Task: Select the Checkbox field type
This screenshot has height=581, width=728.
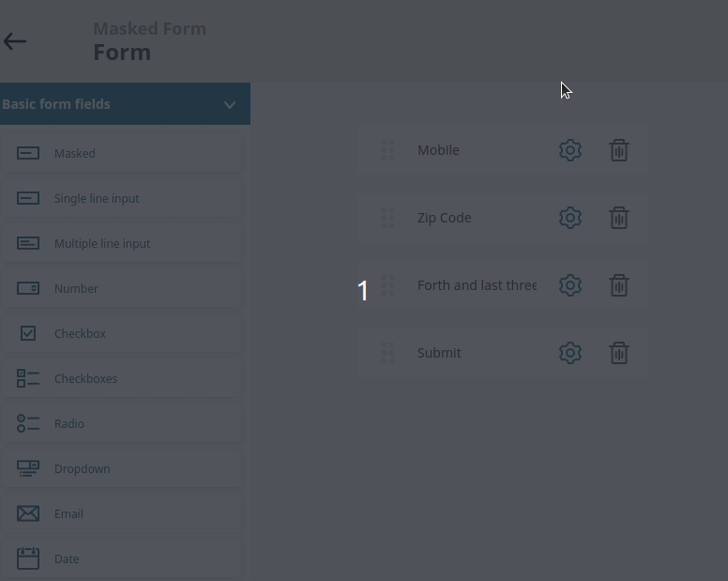Action: pos(121,333)
